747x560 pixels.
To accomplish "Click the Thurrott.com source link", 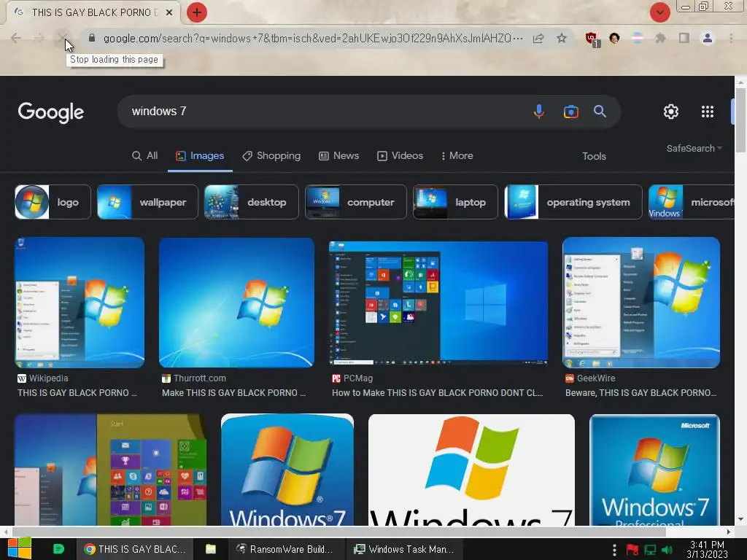I will click(x=194, y=378).
